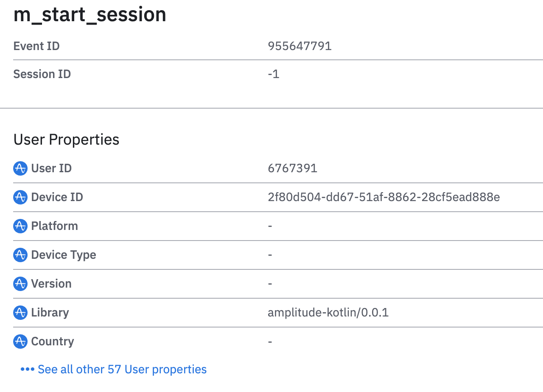Screen dimensions: 543x392
Task: Click the Amplitude icon beside Version
Action: point(20,284)
